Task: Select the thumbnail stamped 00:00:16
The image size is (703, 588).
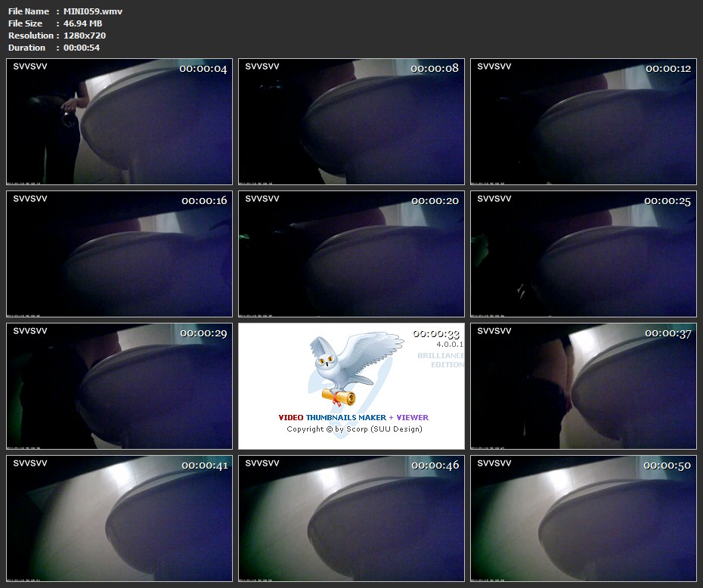Action: (119, 254)
